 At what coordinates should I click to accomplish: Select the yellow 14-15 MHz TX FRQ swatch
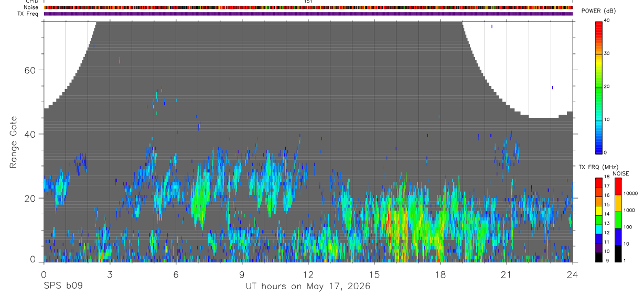pyautogui.click(x=598, y=210)
